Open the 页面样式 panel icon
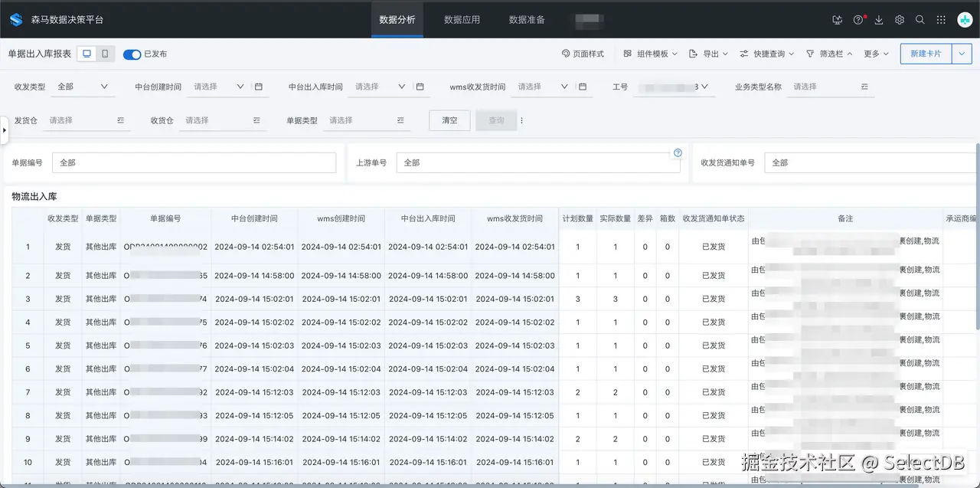The height and width of the screenshot is (488, 980). click(x=566, y=54)
